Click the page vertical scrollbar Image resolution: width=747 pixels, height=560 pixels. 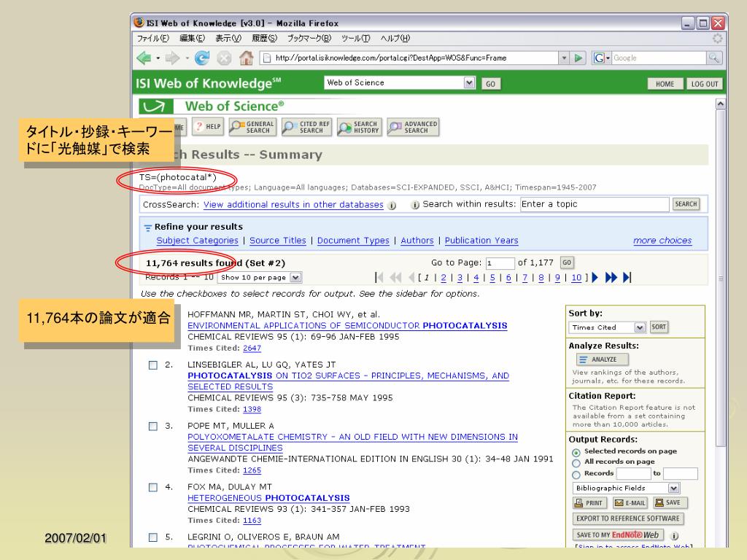tap(721, 279)
